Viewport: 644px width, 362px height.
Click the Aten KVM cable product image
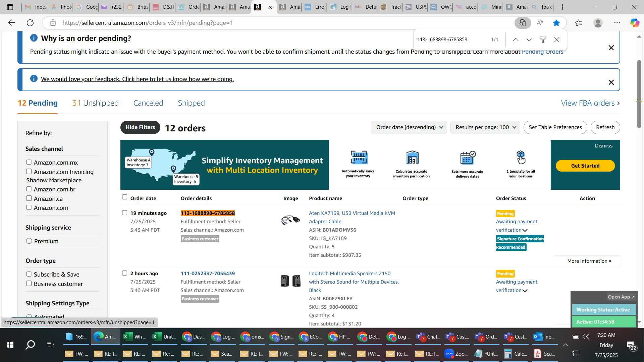pos(290,220)
